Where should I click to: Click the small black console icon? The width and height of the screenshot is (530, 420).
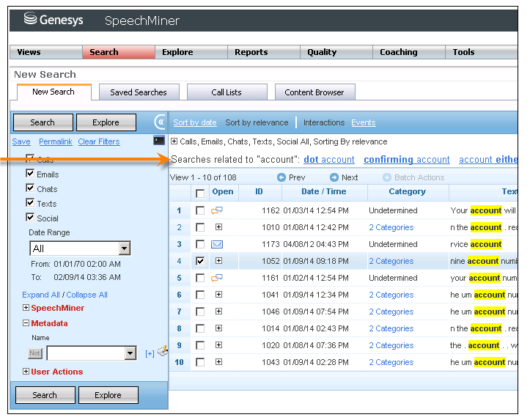point(159,141)
